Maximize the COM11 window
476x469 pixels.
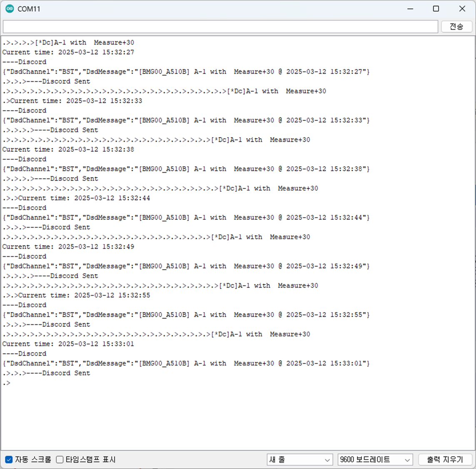click(x=436, y=9)
